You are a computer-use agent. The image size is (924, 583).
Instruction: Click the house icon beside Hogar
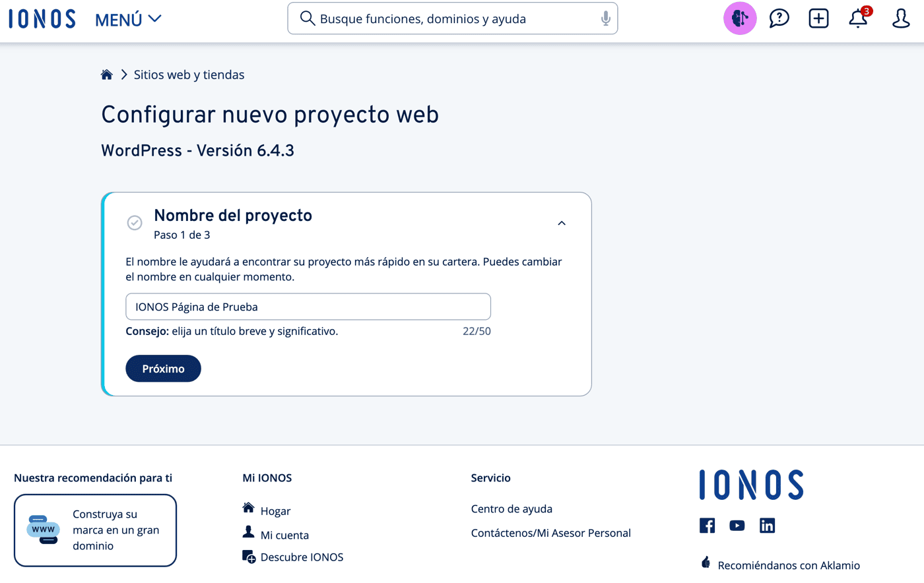click(x=248, y=508)
